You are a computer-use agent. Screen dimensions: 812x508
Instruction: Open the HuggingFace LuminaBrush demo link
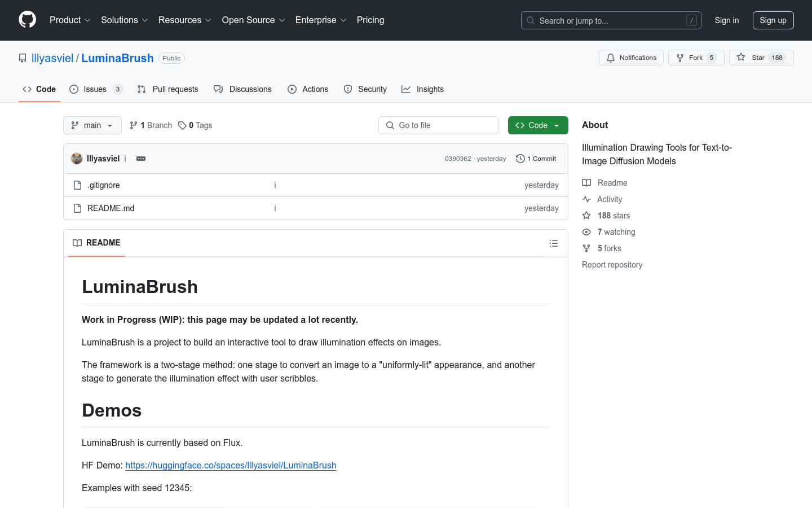pyautogui.click(x=231, y=465)
